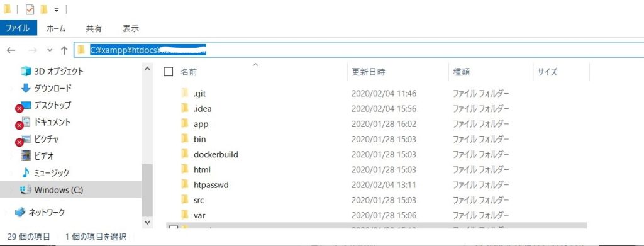The height and width of the screenshot is (246, 644).
Task: Expand the Windows (C:) drive tree node
Action: [11, 190]
